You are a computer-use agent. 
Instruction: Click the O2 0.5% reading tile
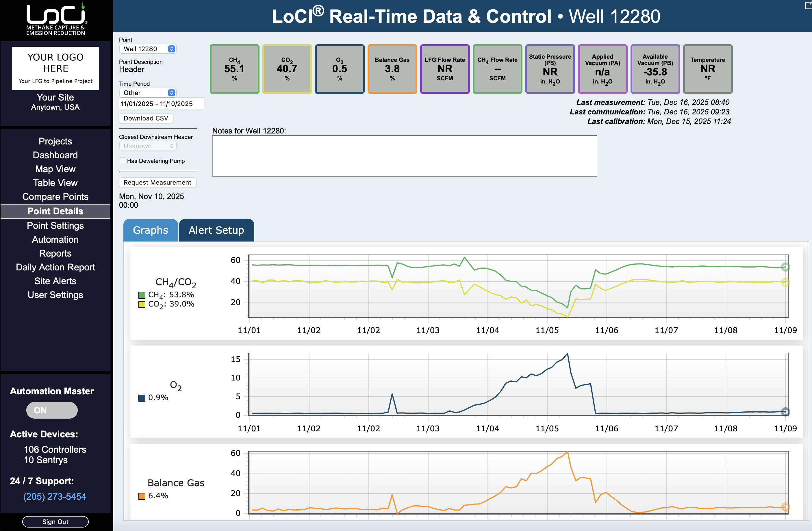click(340, 69)
